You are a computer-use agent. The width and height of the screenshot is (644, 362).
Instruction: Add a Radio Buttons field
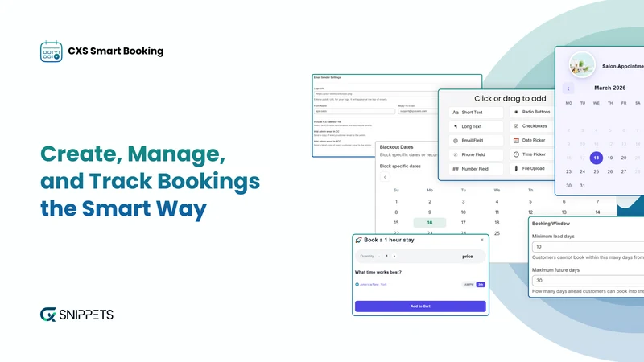coord(532,112)
